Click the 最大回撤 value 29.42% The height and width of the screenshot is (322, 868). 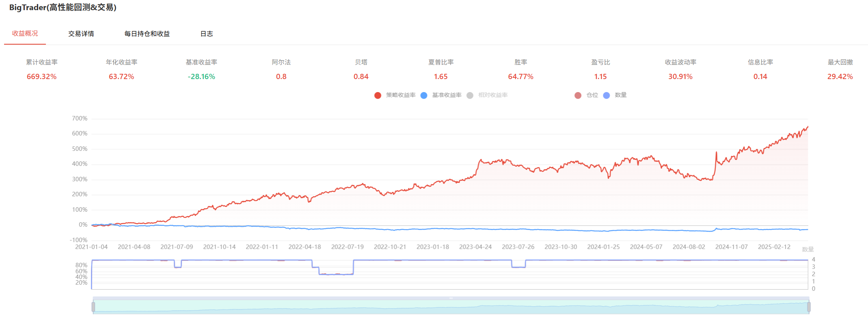(840, 77)
